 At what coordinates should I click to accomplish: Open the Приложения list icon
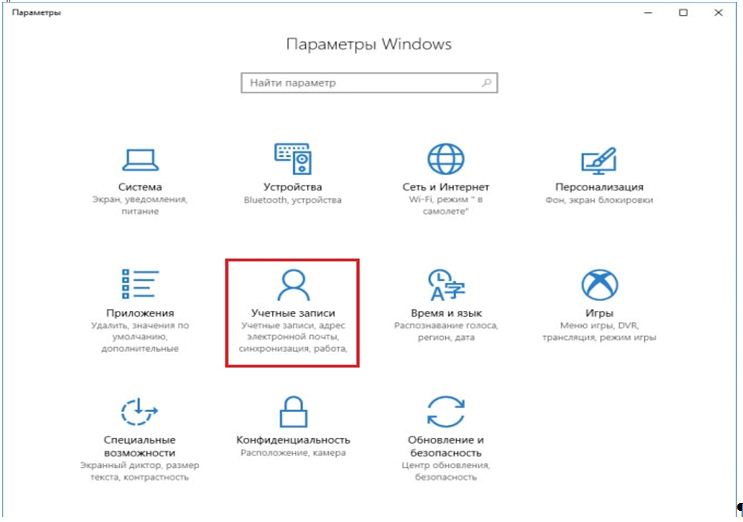pyautogui.click(x=140, y=284)
